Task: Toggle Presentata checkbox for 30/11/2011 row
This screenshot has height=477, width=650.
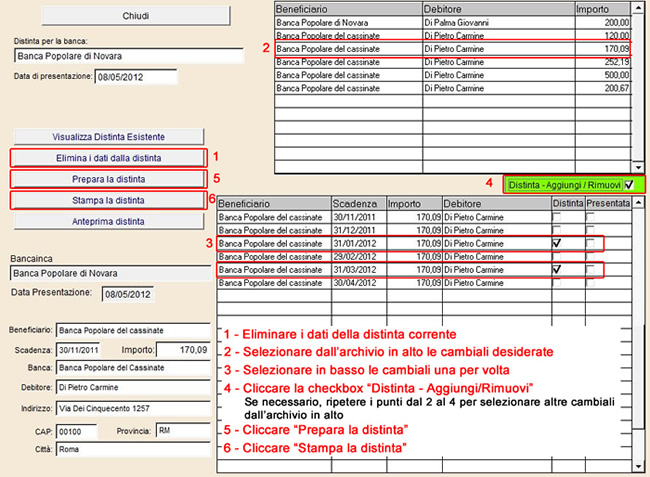Action: coord(590,217)
